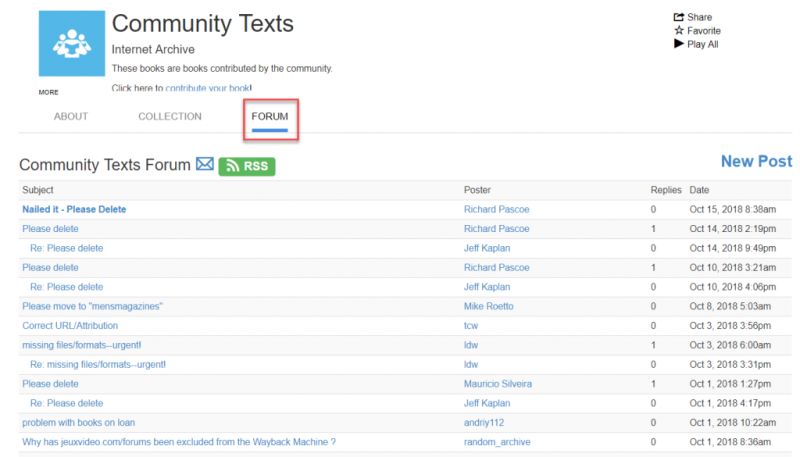Click the Play All triangle icon

(x=679, y=44)
